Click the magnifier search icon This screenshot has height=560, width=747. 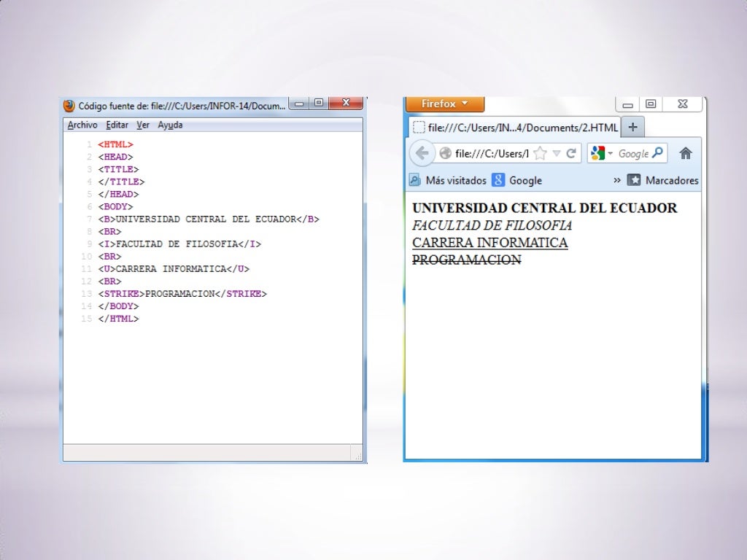[657, 153]
